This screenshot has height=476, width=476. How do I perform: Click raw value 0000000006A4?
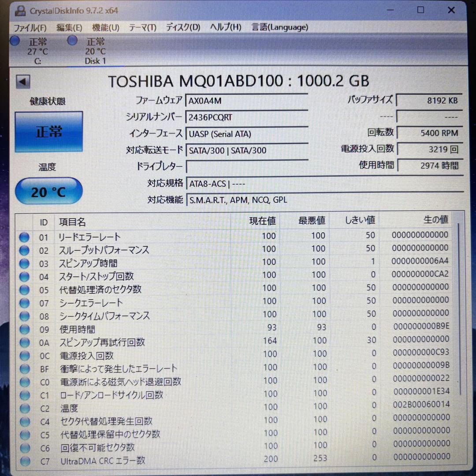click(420, 261)
